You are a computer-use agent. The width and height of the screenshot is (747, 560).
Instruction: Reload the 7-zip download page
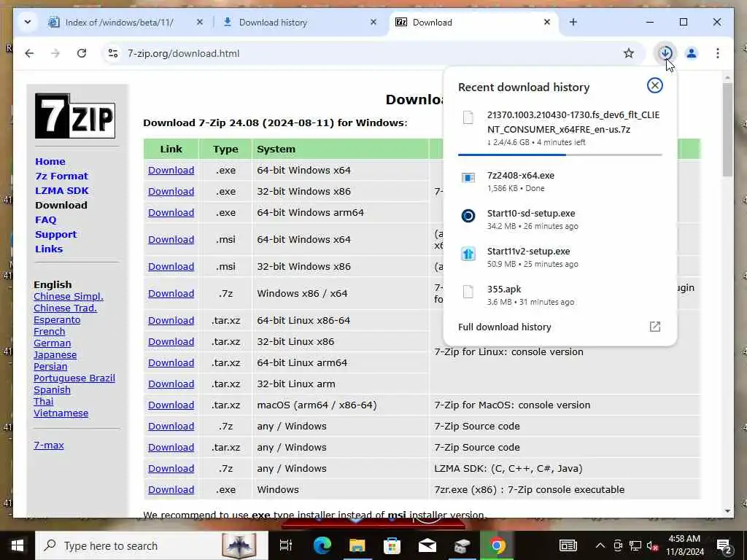82,53
